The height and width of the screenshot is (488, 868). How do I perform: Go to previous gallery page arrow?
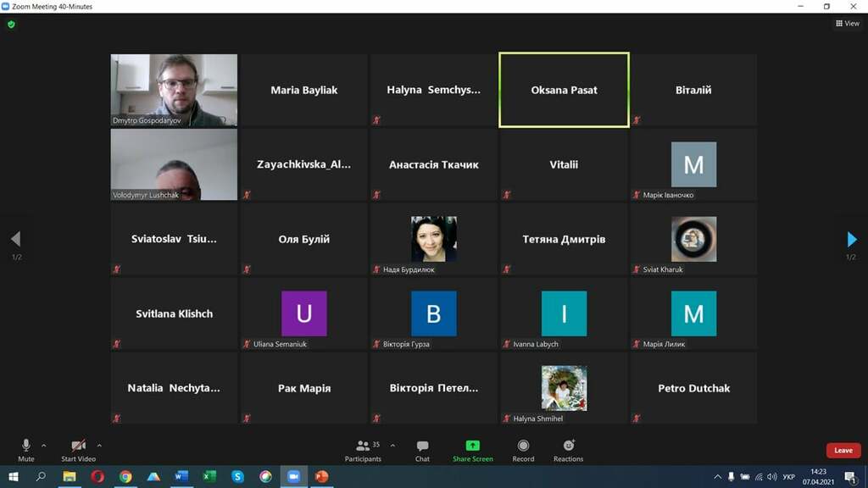[15, 239]
